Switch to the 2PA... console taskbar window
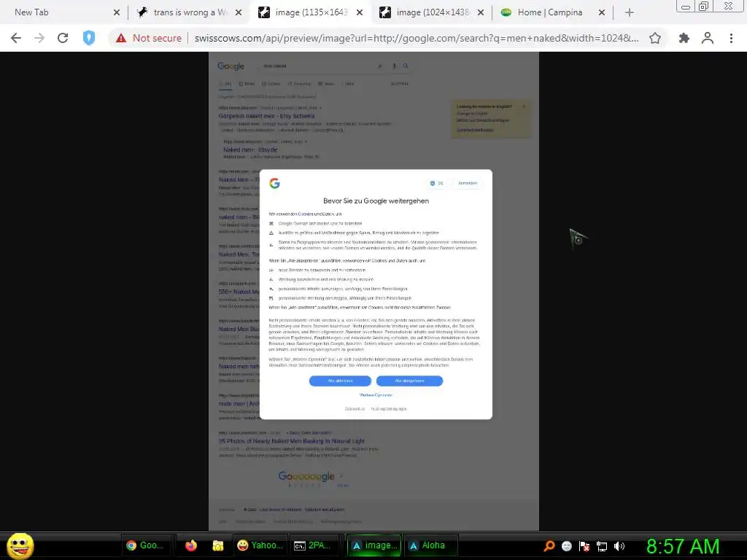 (313, 545)
